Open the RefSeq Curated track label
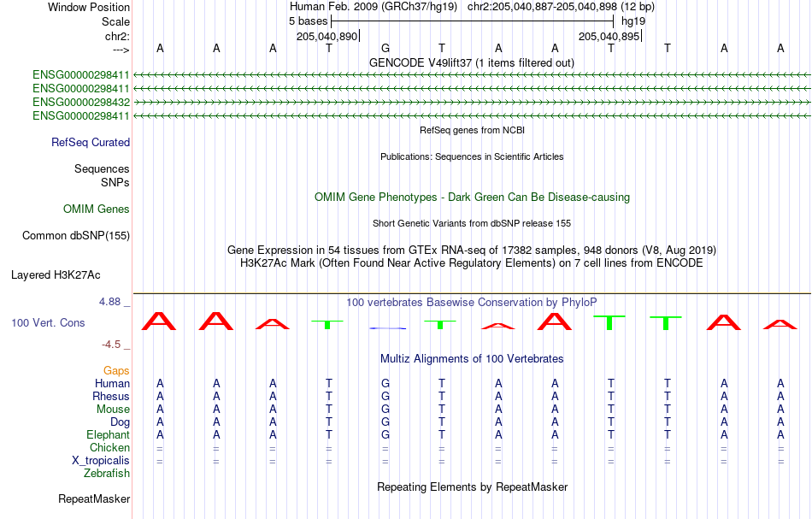This screenshot has height=519, width=812. tap(90, 142)
